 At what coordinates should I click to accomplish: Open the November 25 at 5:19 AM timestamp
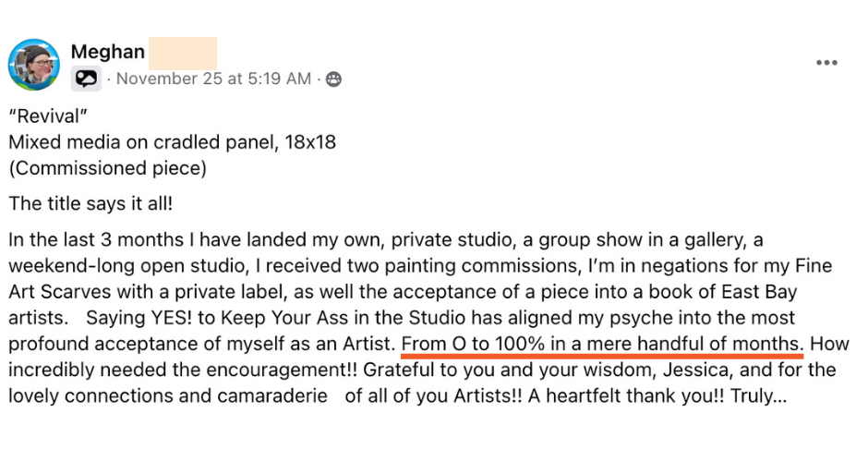[x=213, y=79]
